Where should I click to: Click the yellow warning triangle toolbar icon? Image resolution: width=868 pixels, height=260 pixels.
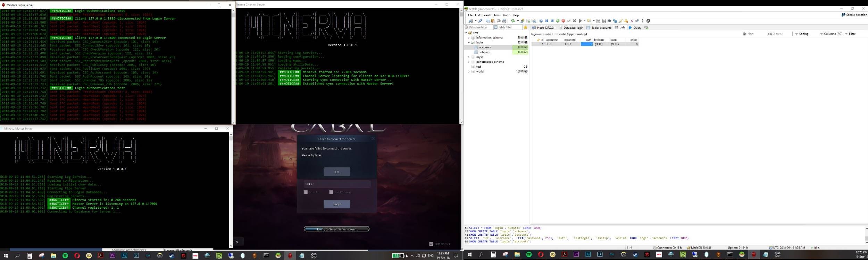[626, 21]
